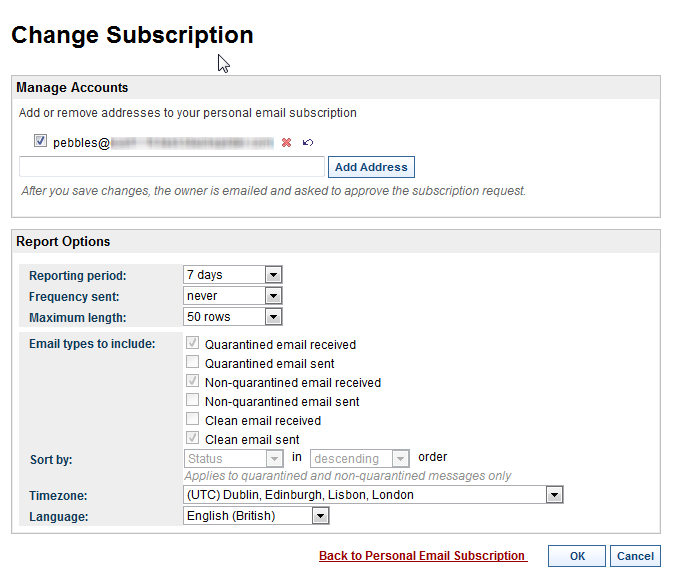Expand the Timezone dropdown list

click(373, 495)
